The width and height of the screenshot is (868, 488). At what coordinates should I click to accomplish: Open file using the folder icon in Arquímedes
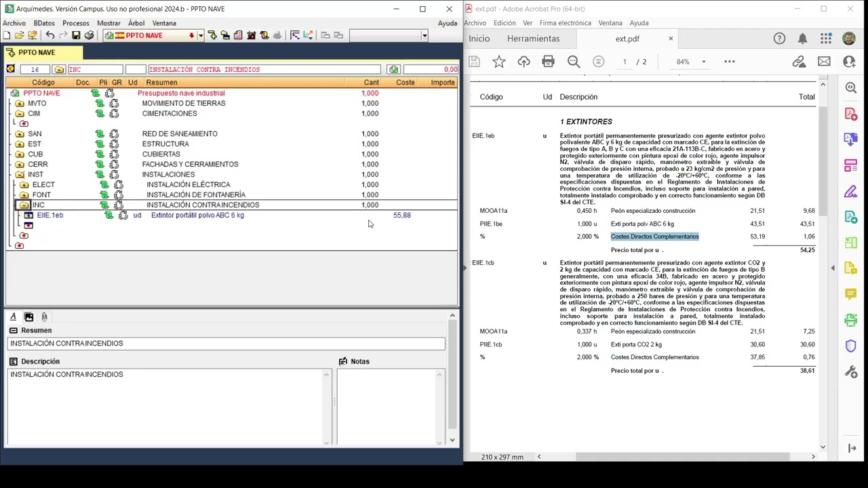click(x=20, y=35)
